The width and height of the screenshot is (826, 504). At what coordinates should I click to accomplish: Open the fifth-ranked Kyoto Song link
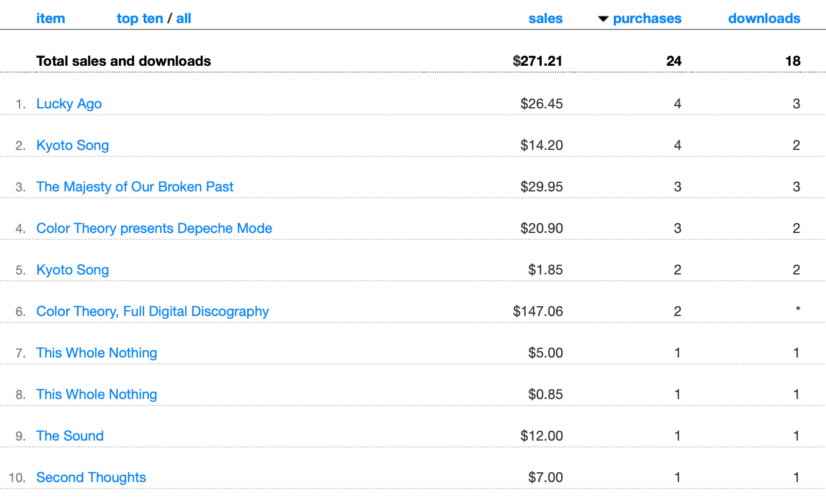pos(73,270)
